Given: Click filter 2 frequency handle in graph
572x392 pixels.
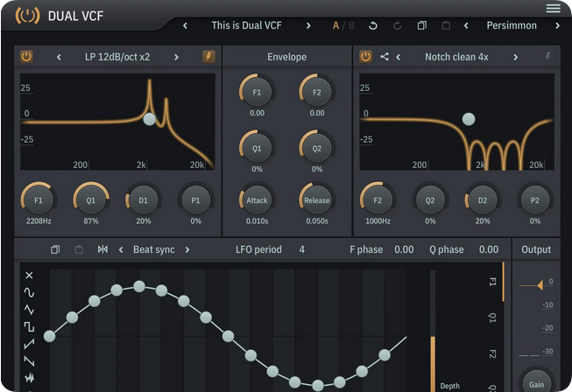Looking at the screenshot, I should pos(469,119).
